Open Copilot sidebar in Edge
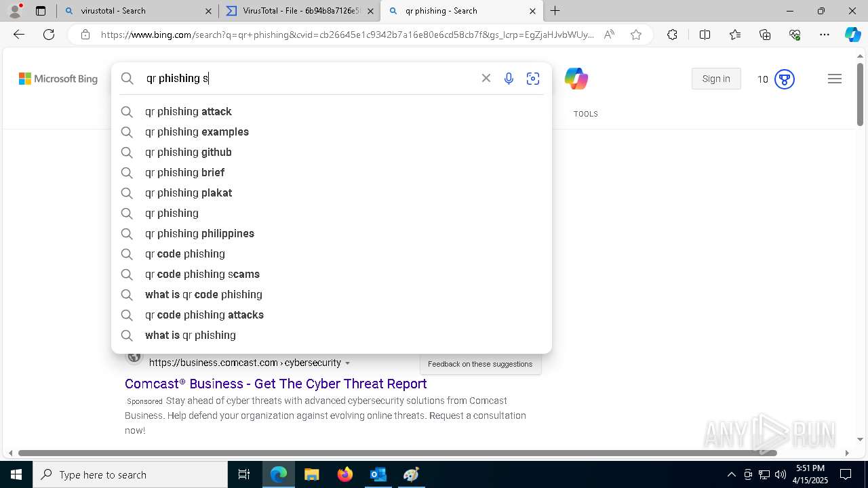This screenshot has height=488, width=868. point(852,35)
